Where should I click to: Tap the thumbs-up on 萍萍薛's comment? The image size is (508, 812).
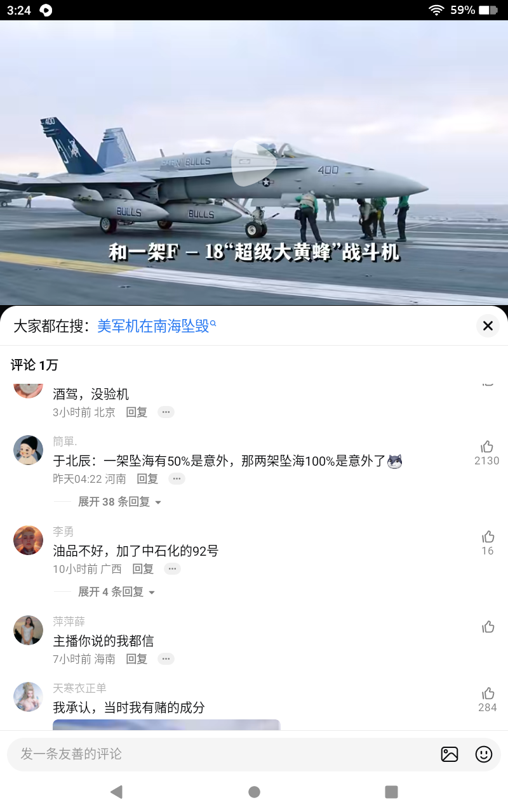(x=488, y=627)
